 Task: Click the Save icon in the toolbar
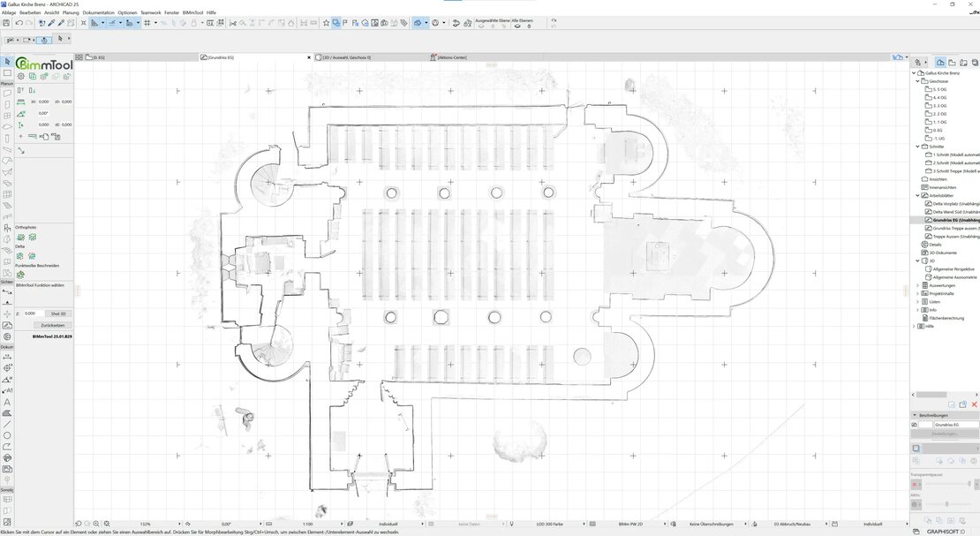click(x=8, y=23)
